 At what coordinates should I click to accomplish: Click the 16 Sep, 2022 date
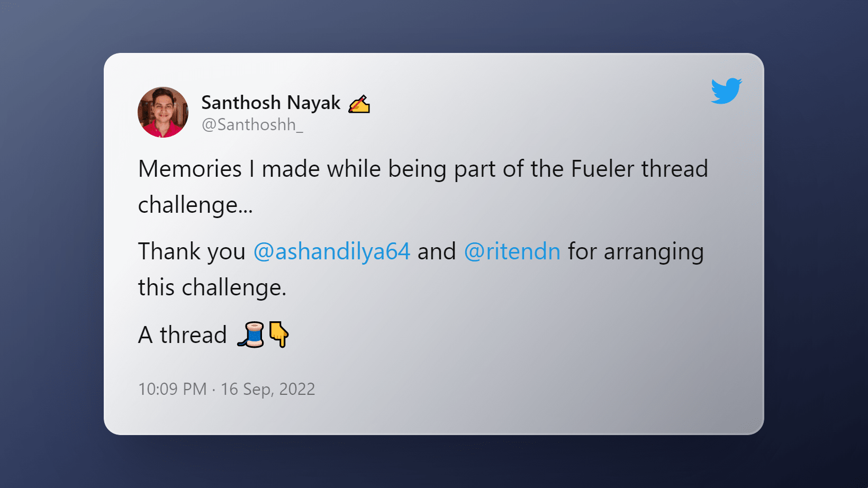[x=268, y=389]
